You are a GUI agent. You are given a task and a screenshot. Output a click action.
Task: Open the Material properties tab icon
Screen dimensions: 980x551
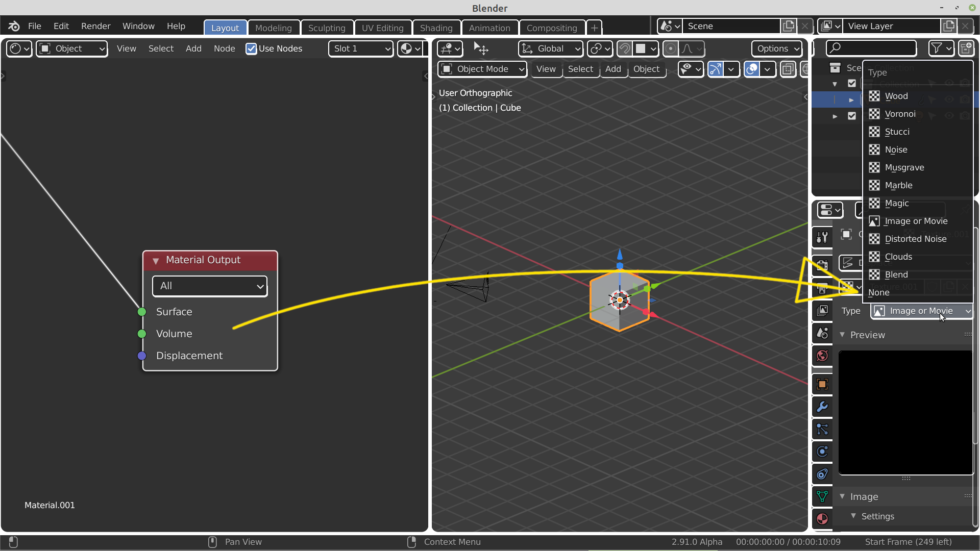click(x=822, y=519)
